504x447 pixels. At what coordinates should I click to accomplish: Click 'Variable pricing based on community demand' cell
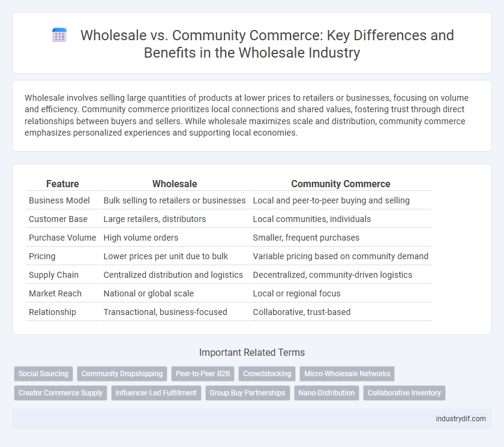click(x=341, y=256)
